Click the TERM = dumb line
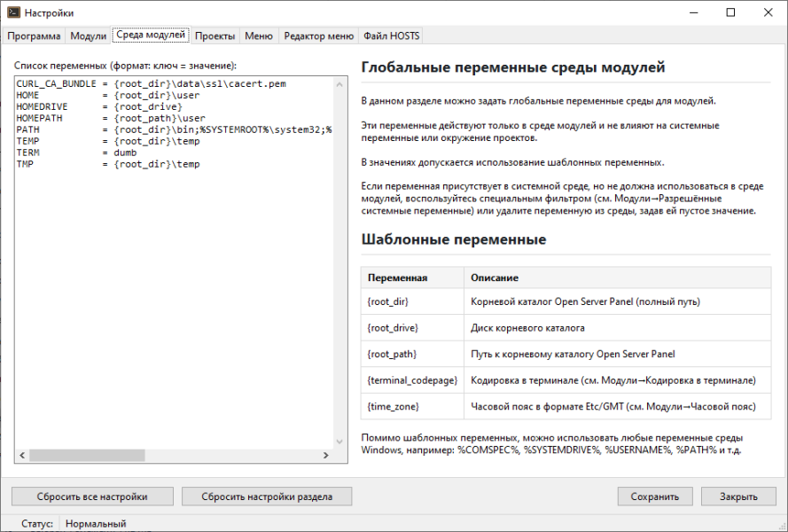 coord(89,153)
